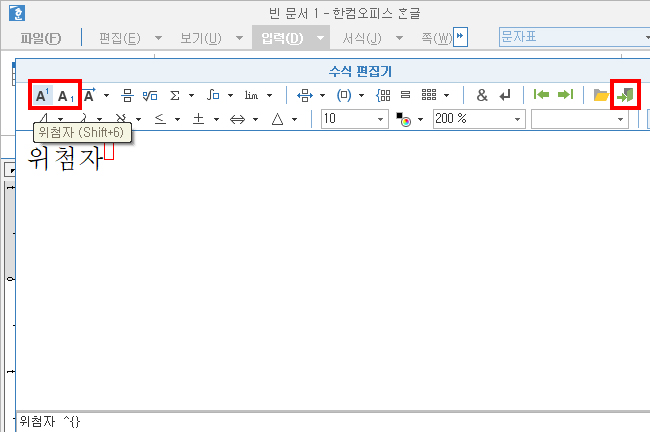Expand the double arrow symbol dropdown

point(255,120)
